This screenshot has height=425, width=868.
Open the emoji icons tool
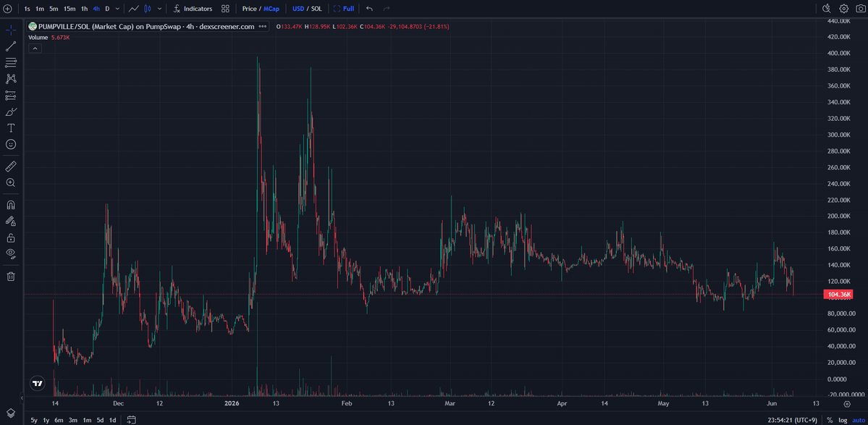11,144
